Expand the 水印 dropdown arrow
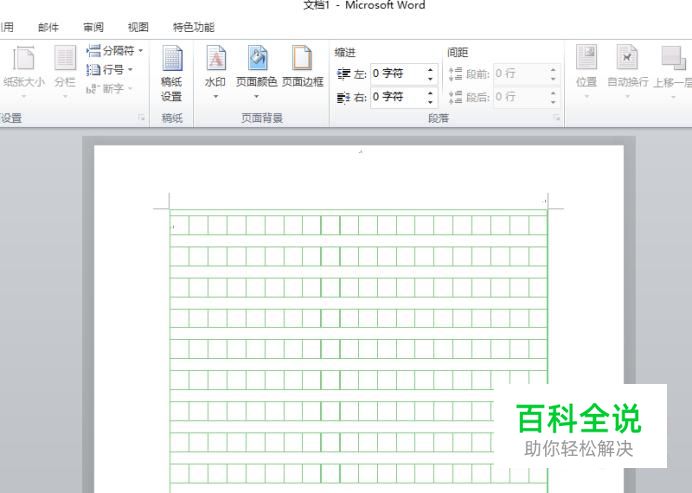This screenshot has height=493, width=692. [215, 96]
